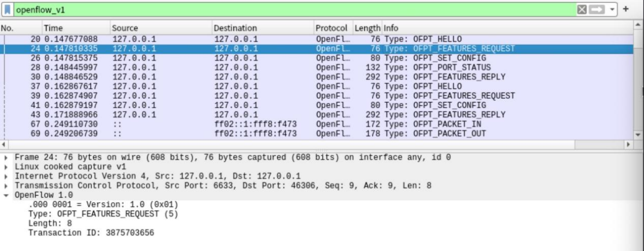Expand the Frame 24 details tree
644x251 pixels.
(x=6, y=158)
